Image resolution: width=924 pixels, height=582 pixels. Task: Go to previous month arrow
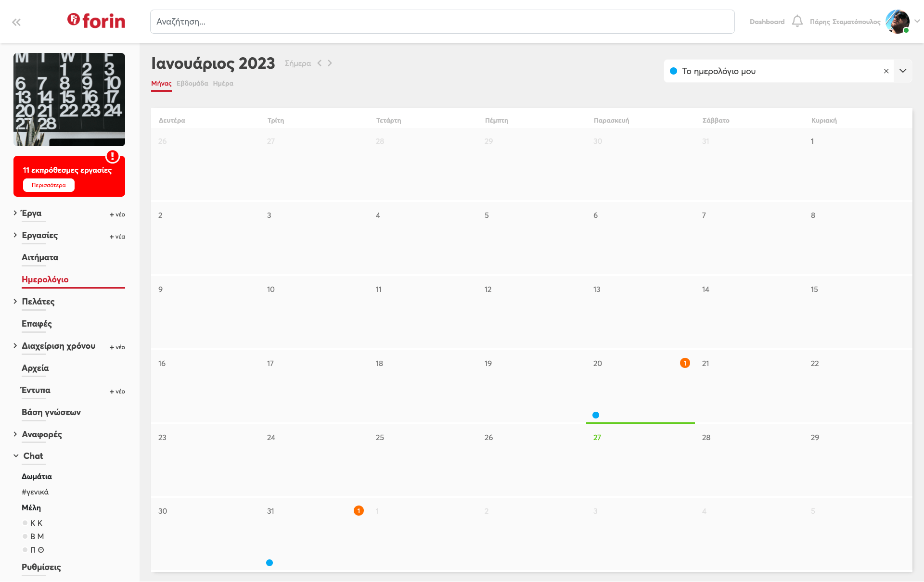(x=319, y=63)
